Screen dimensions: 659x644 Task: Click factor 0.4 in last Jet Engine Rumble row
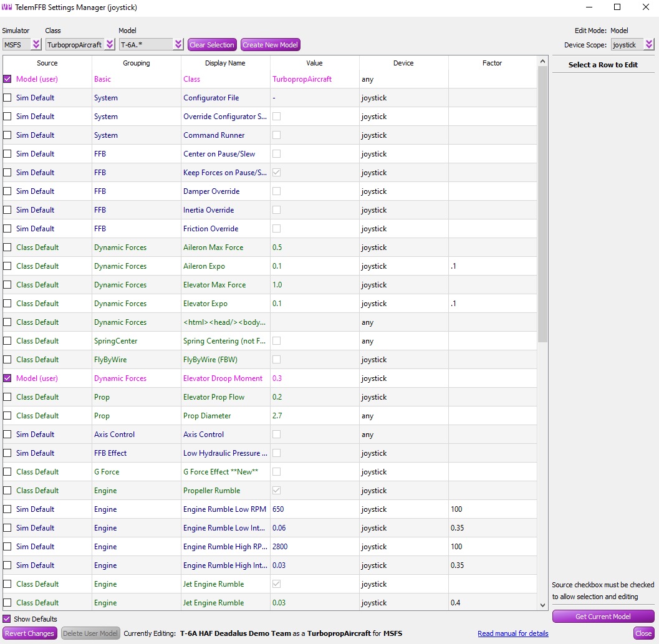point(455,603)
